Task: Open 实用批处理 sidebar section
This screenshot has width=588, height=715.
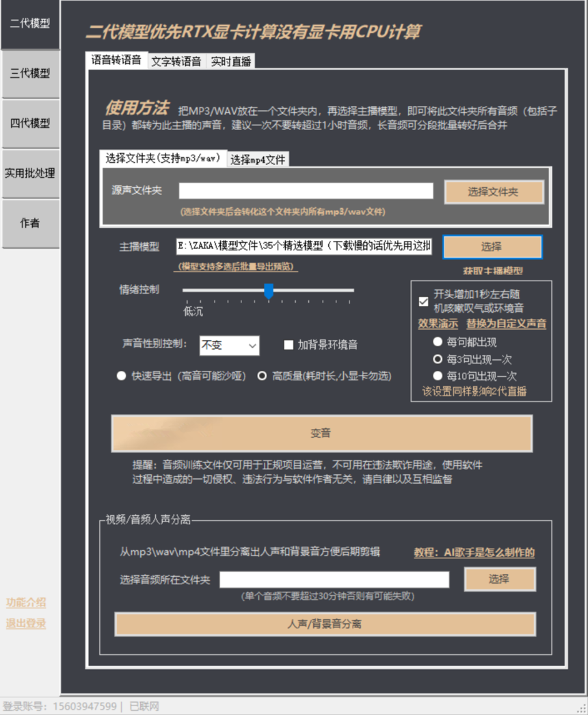Action: pos(30,174)
